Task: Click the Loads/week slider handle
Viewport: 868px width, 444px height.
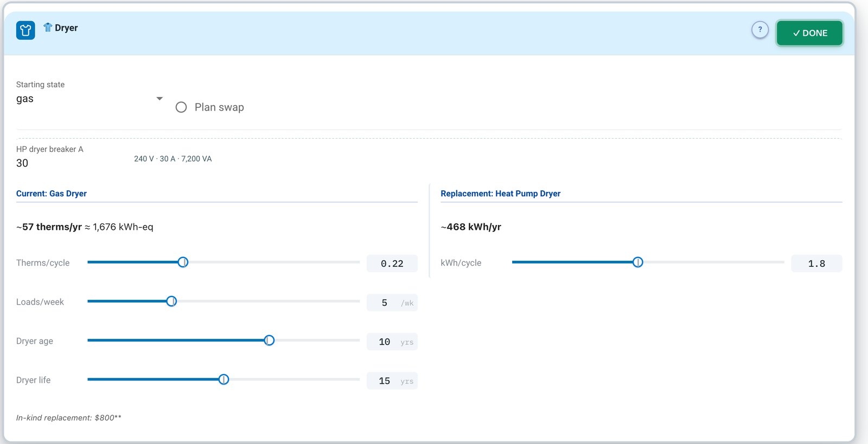Action: 171,301
